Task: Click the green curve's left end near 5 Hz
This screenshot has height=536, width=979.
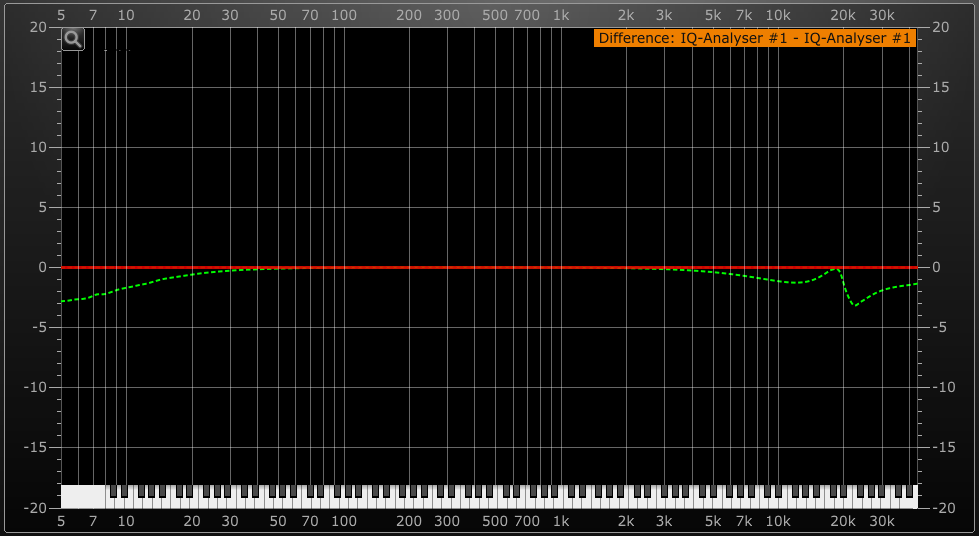Action: click(x=64, y=301)
